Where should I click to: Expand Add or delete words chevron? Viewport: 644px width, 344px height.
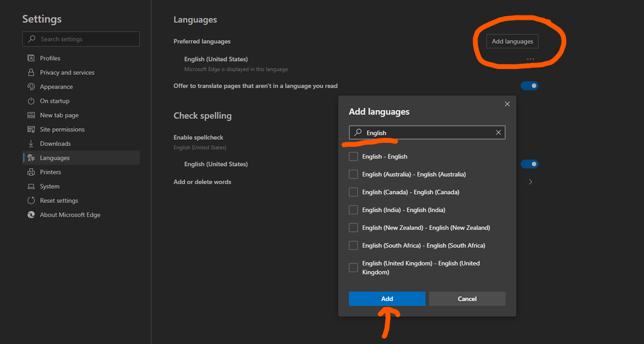531,182
